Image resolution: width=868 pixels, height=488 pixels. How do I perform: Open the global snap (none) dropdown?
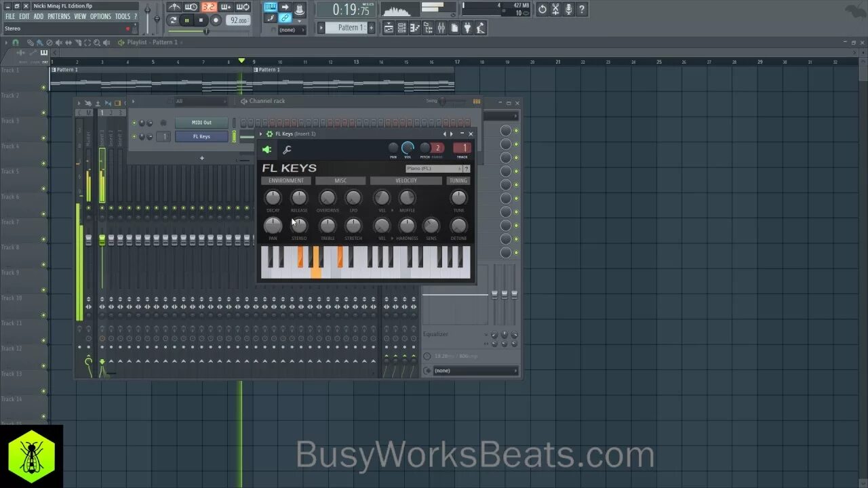pyautogui.click(x=291, y=30)
